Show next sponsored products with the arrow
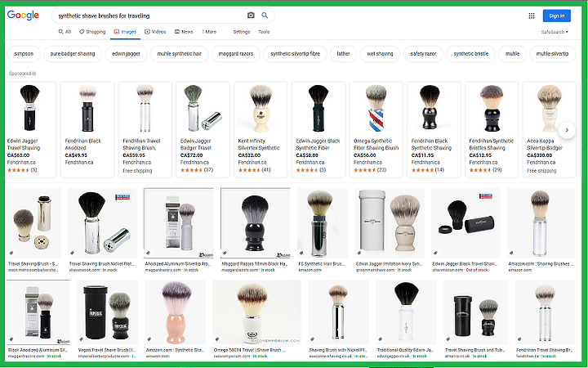The width and height of the screenshot is (588, 368). click(x=567, y=130)
